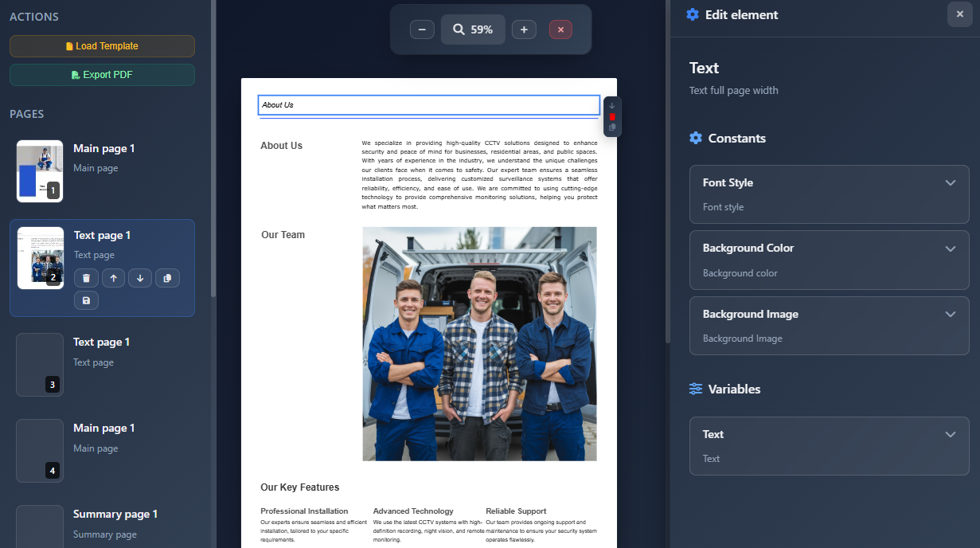The width and height of the screenshot is (980, 548).
Task: Click the Load Template button
Action: (102, 45)
